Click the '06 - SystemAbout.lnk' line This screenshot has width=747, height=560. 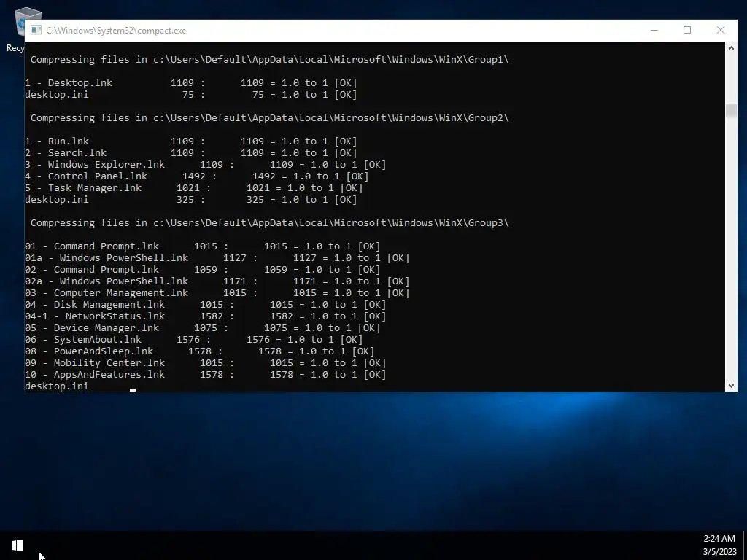coord(194,340)
